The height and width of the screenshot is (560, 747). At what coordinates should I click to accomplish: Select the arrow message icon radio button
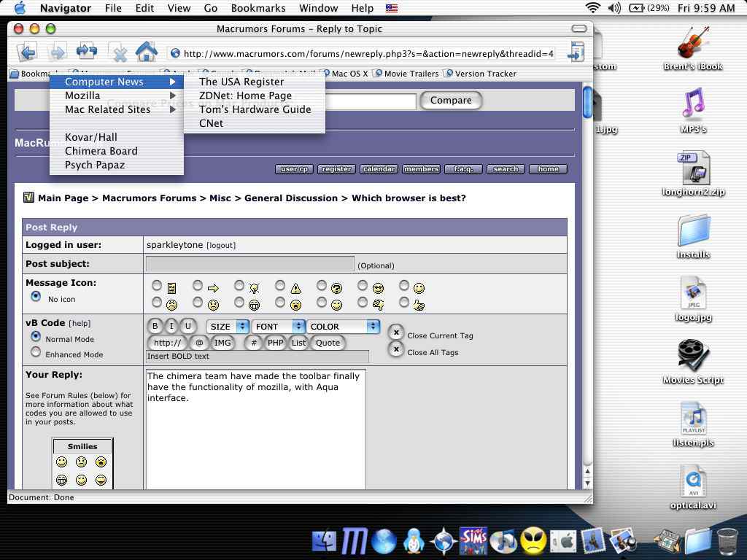click(198, 285)
